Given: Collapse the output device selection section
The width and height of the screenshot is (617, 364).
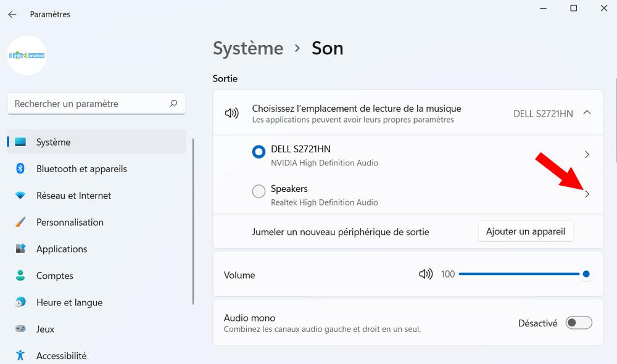Looking at the screenshot, I should click(x=586, y=113).
